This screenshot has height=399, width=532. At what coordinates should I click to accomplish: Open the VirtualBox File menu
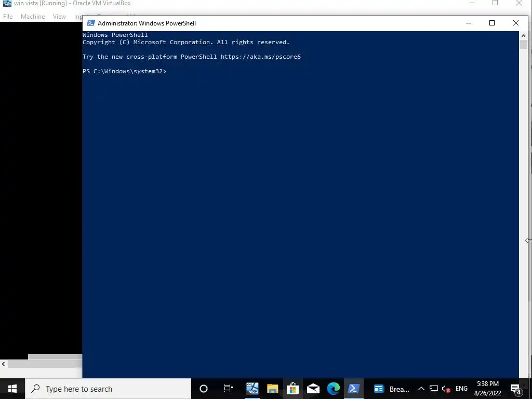click(x=8, y=16)
